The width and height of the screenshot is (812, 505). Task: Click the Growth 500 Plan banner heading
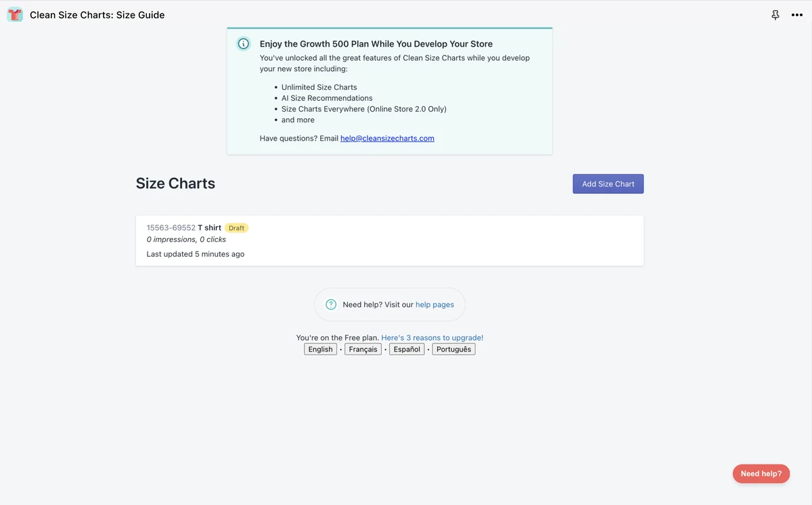(x=376, y=44)
